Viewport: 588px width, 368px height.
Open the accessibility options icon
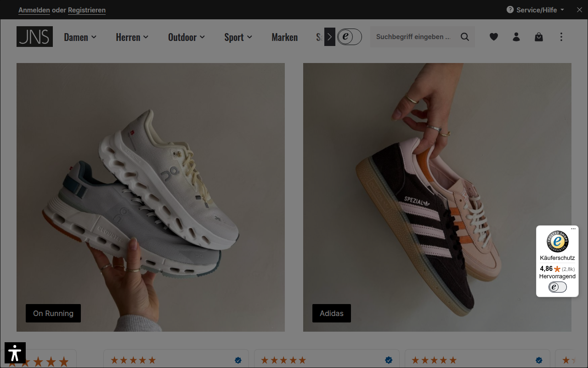point(15,353)
